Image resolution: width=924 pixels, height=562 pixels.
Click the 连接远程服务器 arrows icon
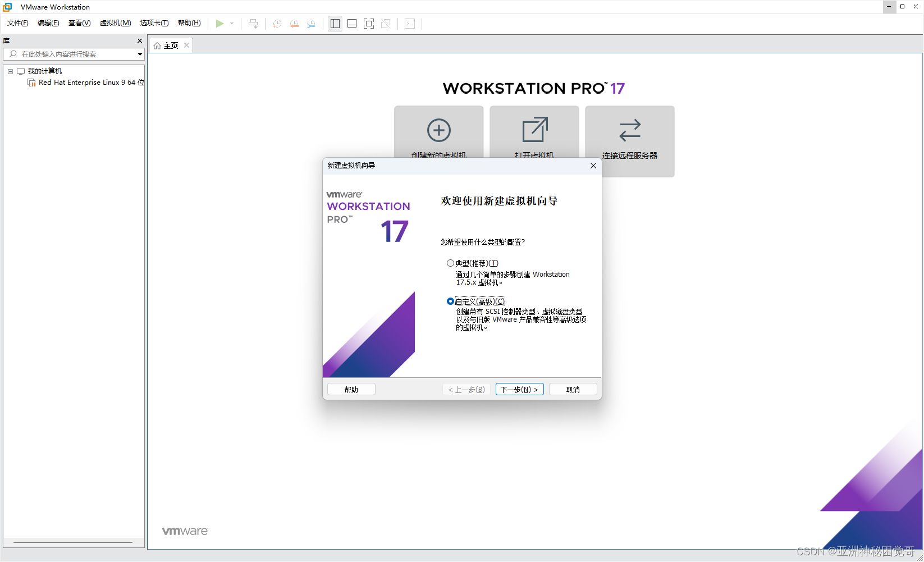coord(630,130)
